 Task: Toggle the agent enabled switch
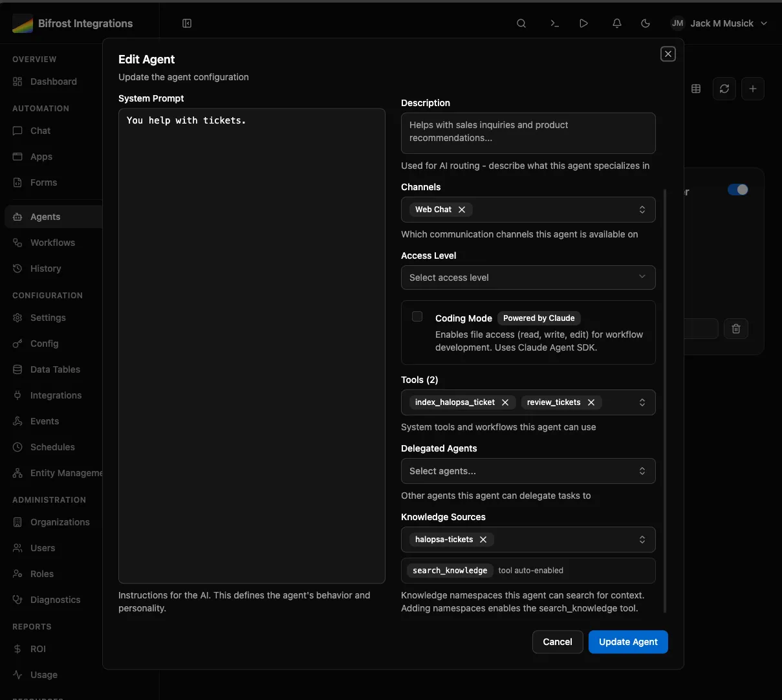(737, 190)
